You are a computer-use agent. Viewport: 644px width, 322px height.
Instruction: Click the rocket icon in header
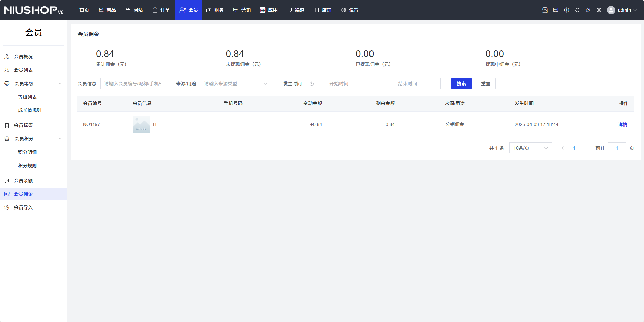pyautogui.click(x=588, y=10)
